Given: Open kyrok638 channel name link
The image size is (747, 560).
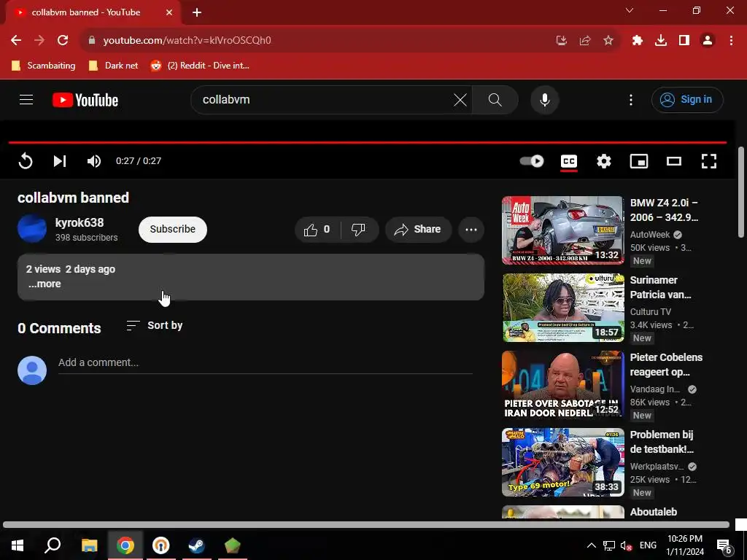Looking at the screenshot, I should (x=79, y=222).
